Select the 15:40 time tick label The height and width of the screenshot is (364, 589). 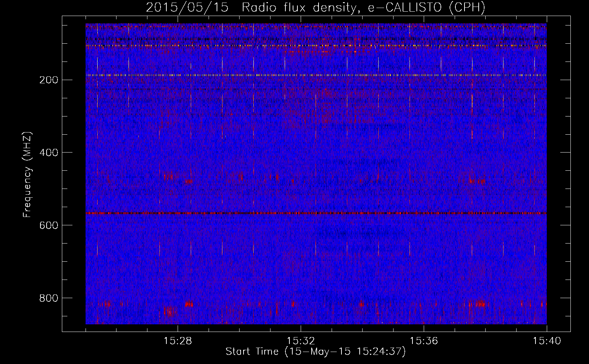coord(547,341)
